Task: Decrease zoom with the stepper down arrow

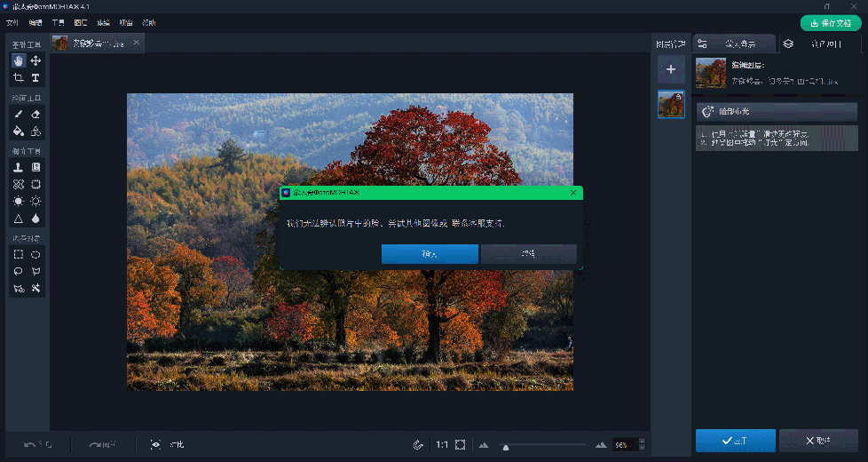Action: click(x=643, y=448)
